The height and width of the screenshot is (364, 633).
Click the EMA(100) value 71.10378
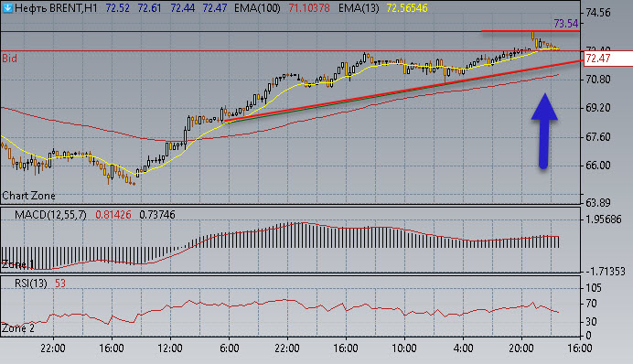point(309,8)
